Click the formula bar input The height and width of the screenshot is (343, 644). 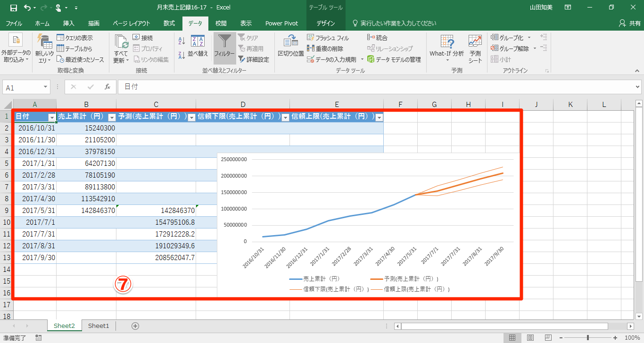tap(375, 87)
